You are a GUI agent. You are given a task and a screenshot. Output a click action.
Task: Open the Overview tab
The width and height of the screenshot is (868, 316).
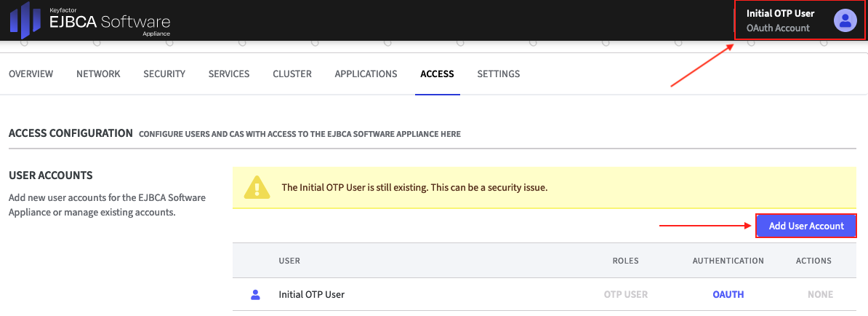(x=31, y=74)
